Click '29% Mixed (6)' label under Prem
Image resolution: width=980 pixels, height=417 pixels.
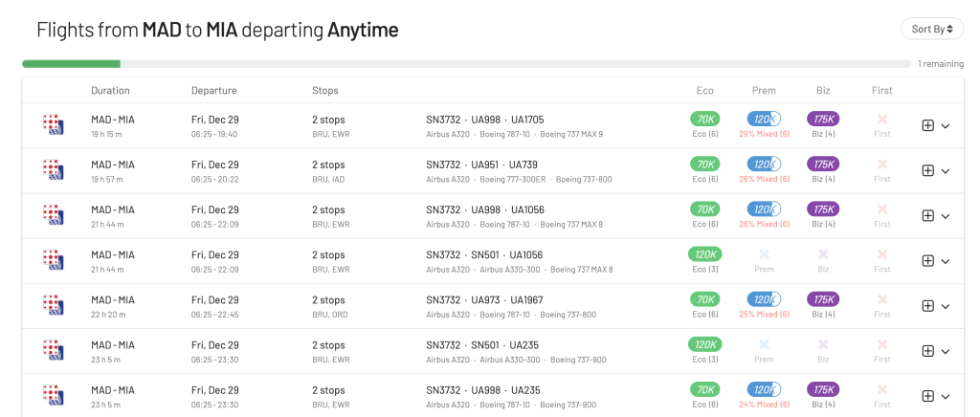click(764, 134)
